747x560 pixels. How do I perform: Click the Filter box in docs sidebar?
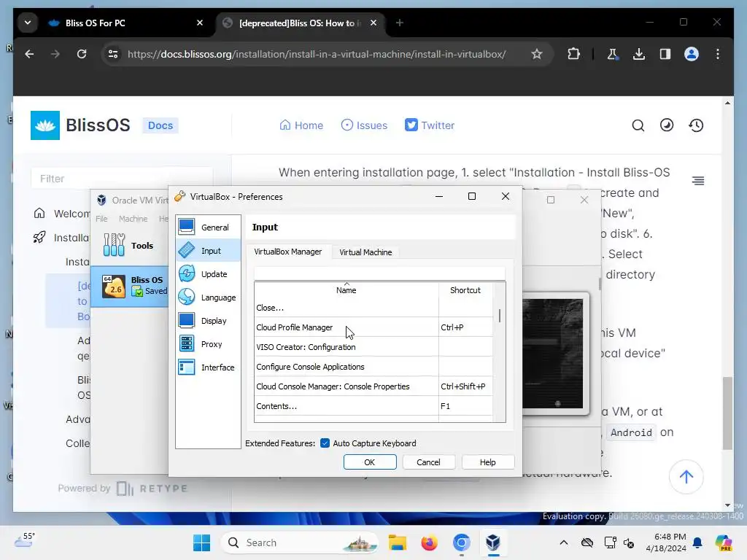(122, 179)
